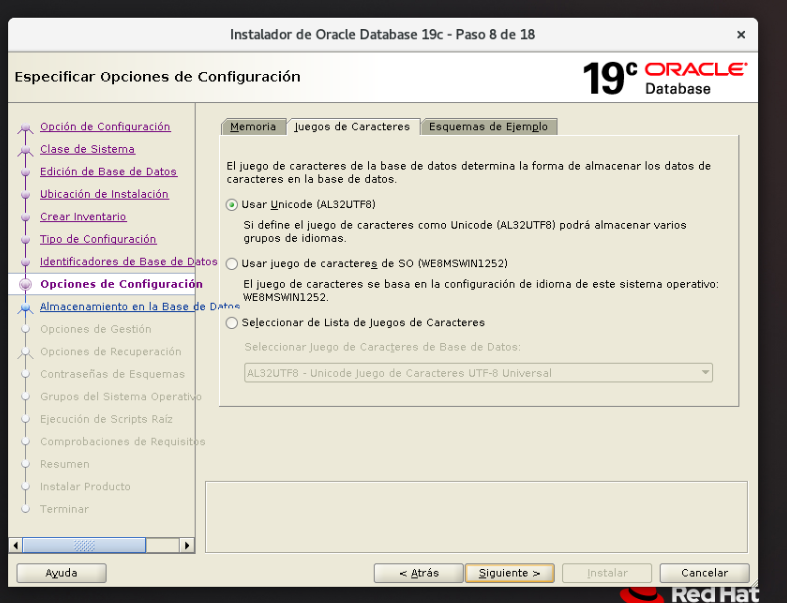Click the step marker beside Opción de Configuración
The width and height of the screenshot is (787, 603).
click(25, 128)
